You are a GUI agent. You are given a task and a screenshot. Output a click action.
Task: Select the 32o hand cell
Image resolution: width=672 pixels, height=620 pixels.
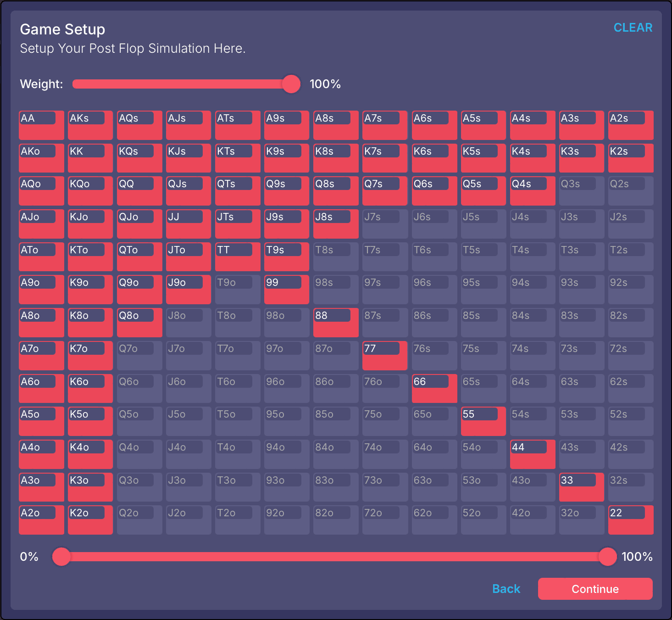pyautogui.click(x=581, y=520)
